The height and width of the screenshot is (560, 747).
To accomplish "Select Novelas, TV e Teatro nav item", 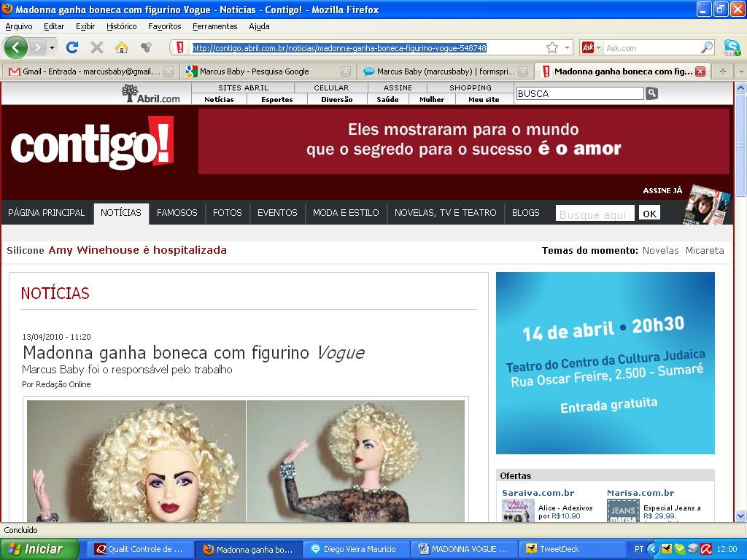I will (446, 212).
